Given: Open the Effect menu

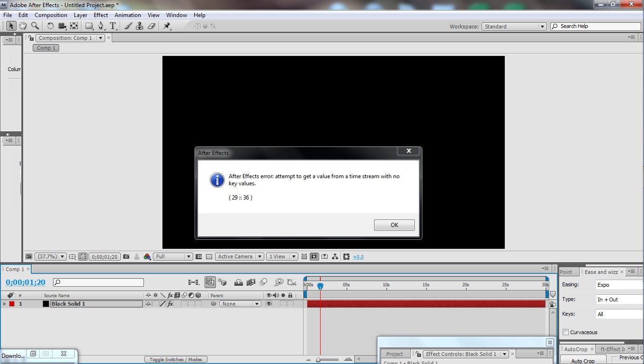Looking at the screenshot, I should coord(101,15).
